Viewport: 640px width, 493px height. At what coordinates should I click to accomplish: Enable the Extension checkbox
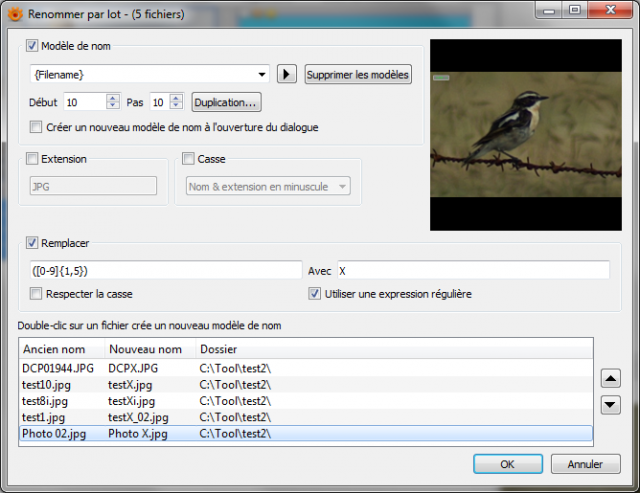[x=32, y=158]
